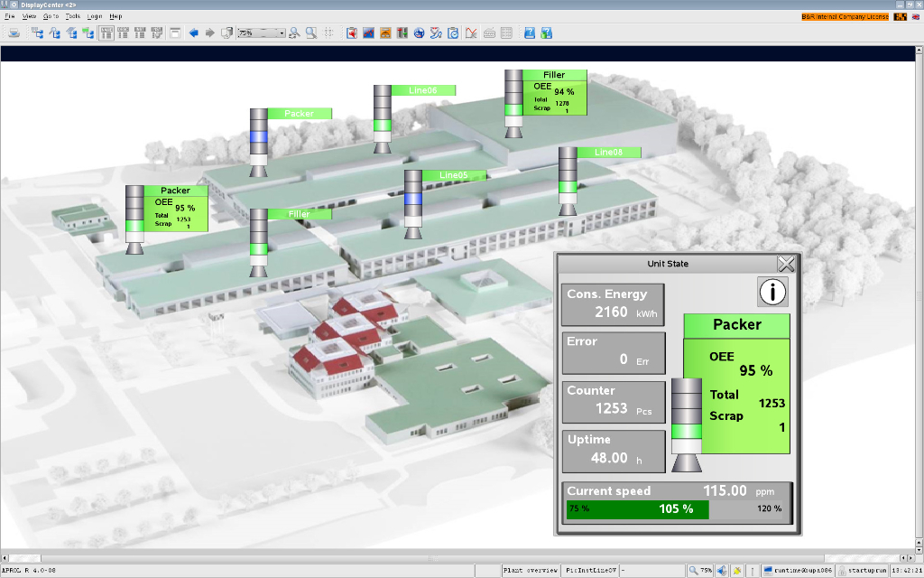Open the zoom percentage dropdown in toolbar
This screenshot has width=924, height=578.
[x=281, y=33]
